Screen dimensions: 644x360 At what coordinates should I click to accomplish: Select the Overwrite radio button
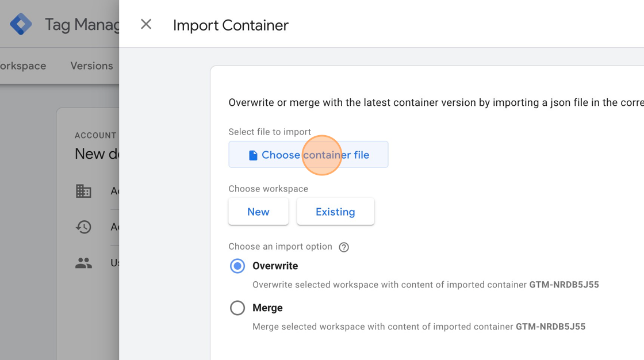(237, 266)
